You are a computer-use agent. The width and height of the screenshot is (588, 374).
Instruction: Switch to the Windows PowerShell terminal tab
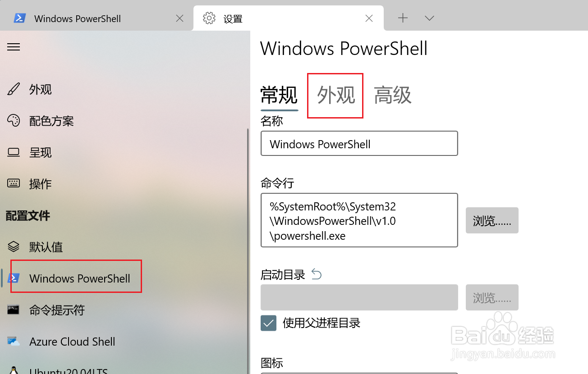96,18
